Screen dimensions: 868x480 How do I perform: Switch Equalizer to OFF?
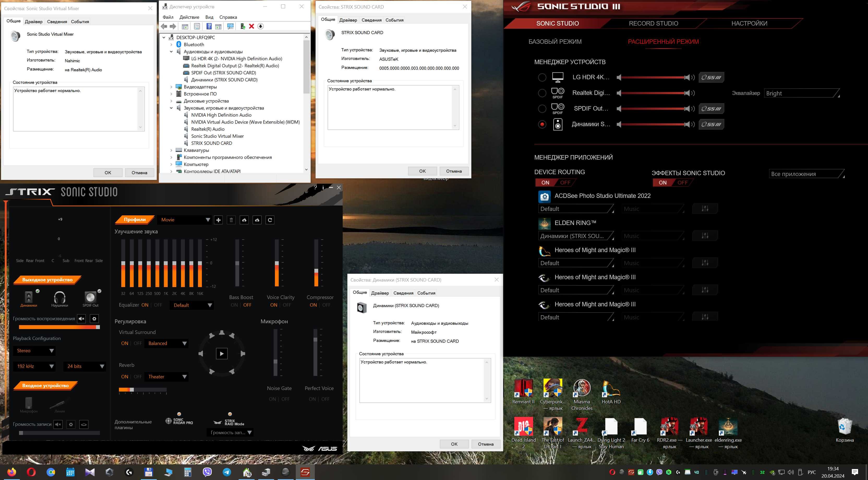158,305
